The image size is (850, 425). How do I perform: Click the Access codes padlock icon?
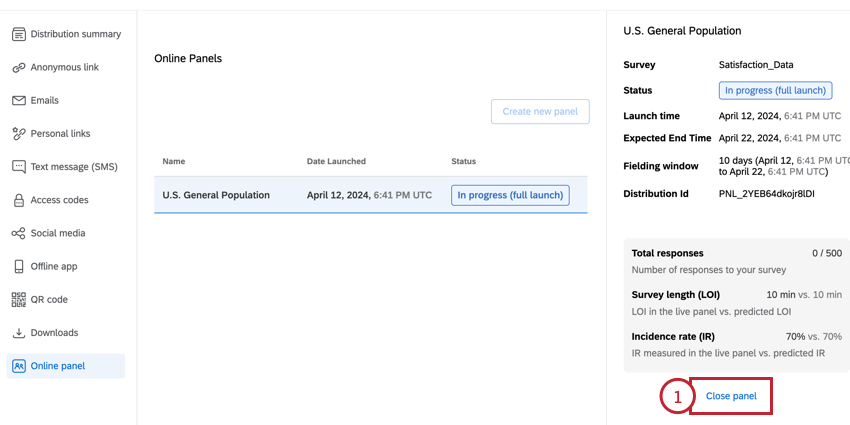(x=19, y=200)
